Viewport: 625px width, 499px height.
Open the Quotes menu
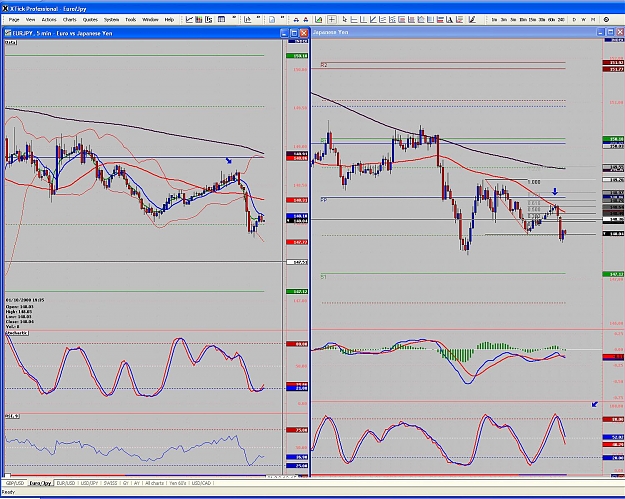(90, 20)
